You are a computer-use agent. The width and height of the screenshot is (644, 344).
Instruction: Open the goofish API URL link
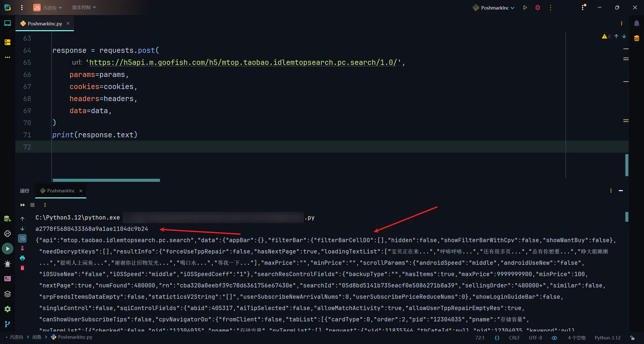pyautogui.click(x=243, y=62)
